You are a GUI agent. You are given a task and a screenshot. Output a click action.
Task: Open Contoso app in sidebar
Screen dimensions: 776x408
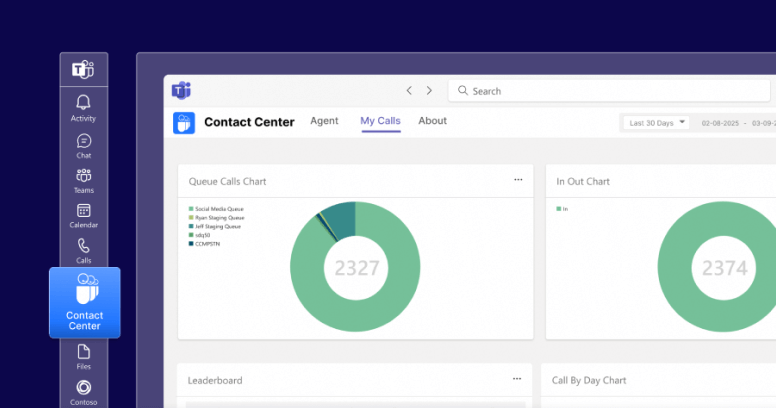tap(84, 392)
